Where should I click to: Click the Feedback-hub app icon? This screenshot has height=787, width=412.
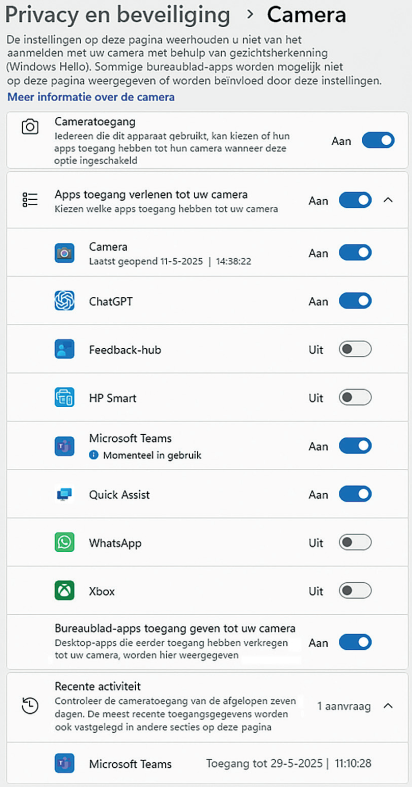click(64, 349)
